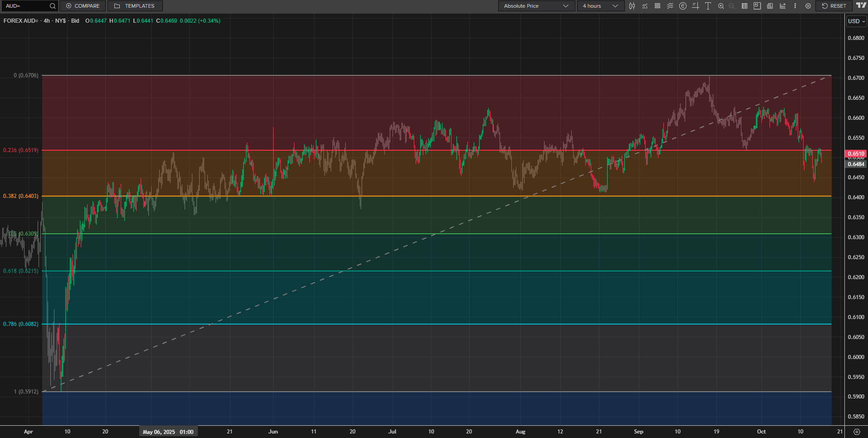The height and width of the screenshot is (438, 868).
Task: Open chart settings via the gear icon
Action: [x=808, y=6]
